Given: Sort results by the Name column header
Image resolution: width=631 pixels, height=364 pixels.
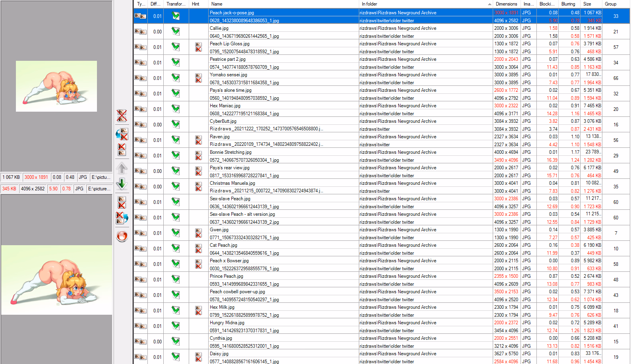Looking at the screenshot, I should click(217, 4).
